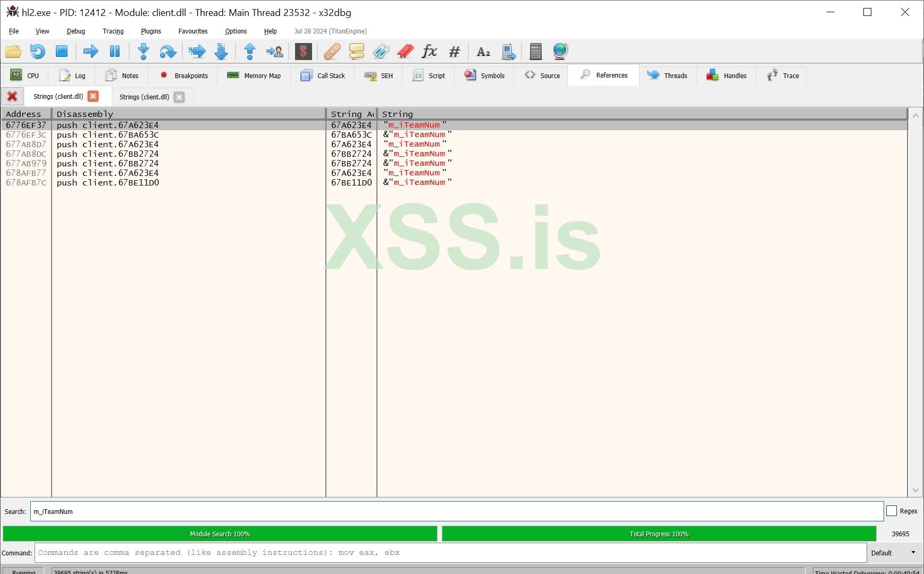Select the References tab
924x574 pixels.
(603, 75)
